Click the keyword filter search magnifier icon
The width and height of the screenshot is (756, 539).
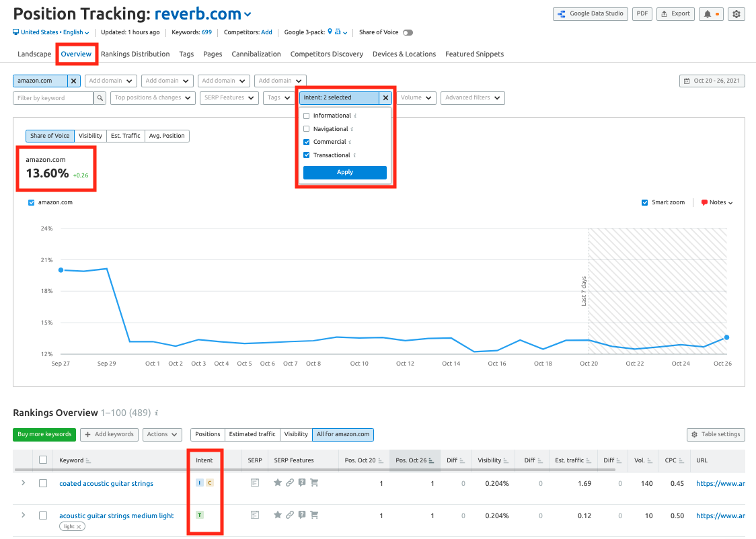[100, 98]
